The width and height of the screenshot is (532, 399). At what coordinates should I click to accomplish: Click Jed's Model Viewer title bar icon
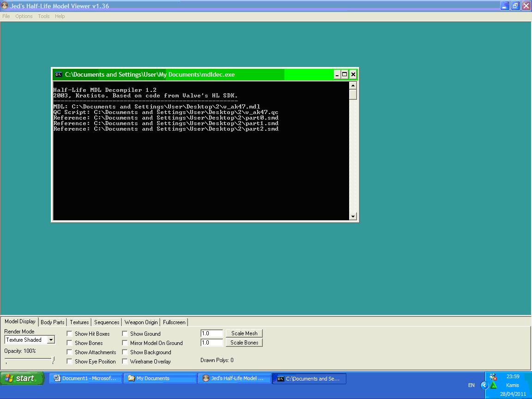[x=5, y=6]
